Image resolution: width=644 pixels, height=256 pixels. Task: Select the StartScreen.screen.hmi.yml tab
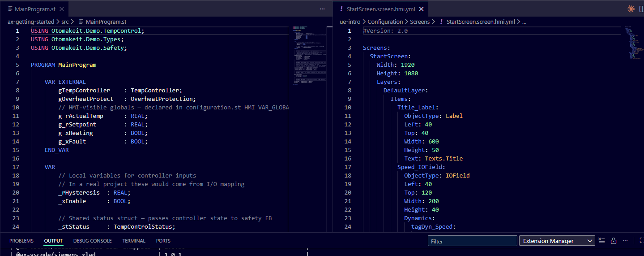[380, 9]
